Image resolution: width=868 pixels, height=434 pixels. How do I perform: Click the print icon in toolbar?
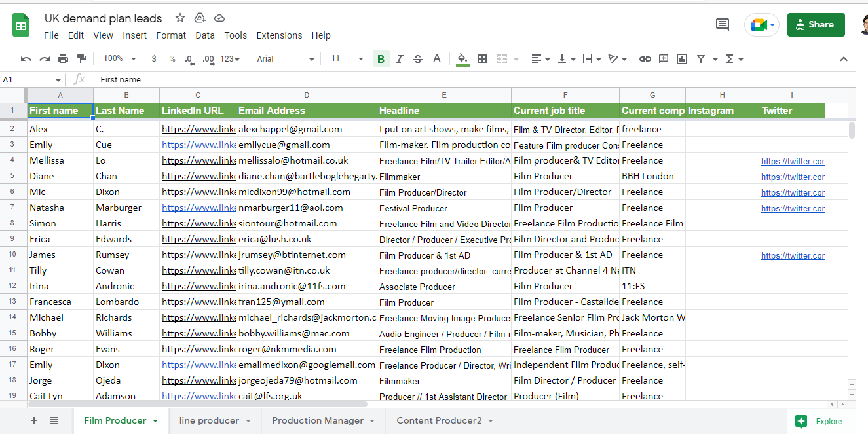coord(63,59)
